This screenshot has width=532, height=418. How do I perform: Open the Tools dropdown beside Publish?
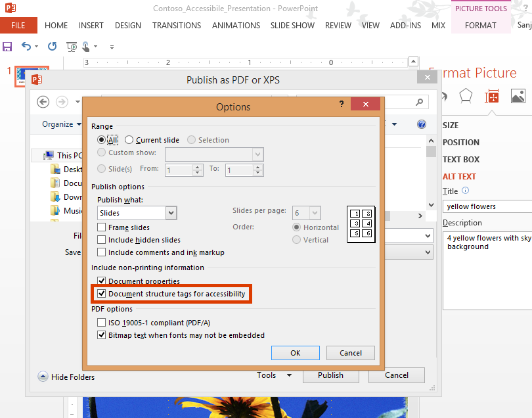click(274, 375)
